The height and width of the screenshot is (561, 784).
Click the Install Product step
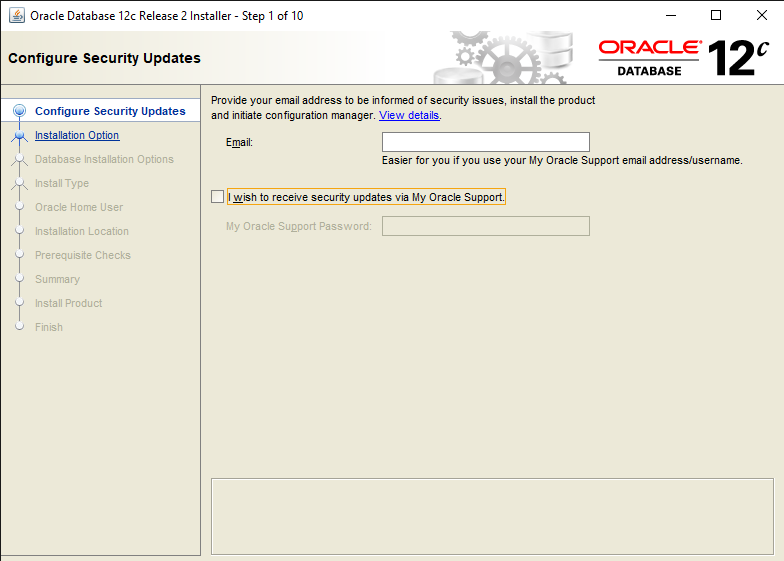(x=68, y=303)
